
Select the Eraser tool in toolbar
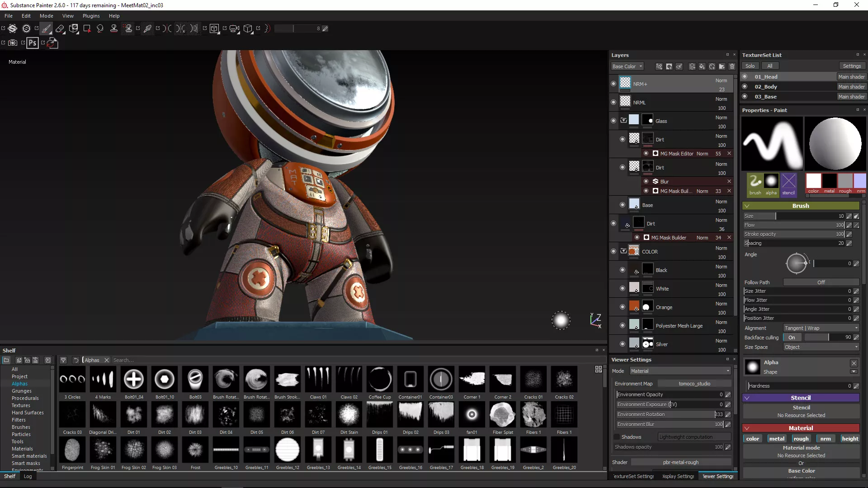tap(60, 28)
